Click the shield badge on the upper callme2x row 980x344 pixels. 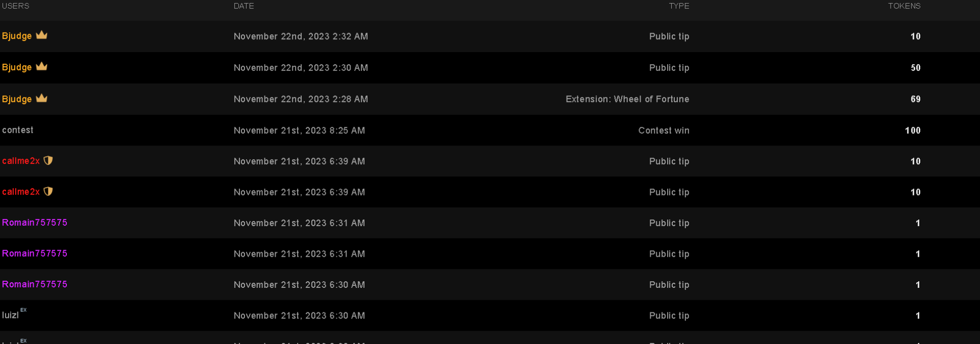point(48,161)
